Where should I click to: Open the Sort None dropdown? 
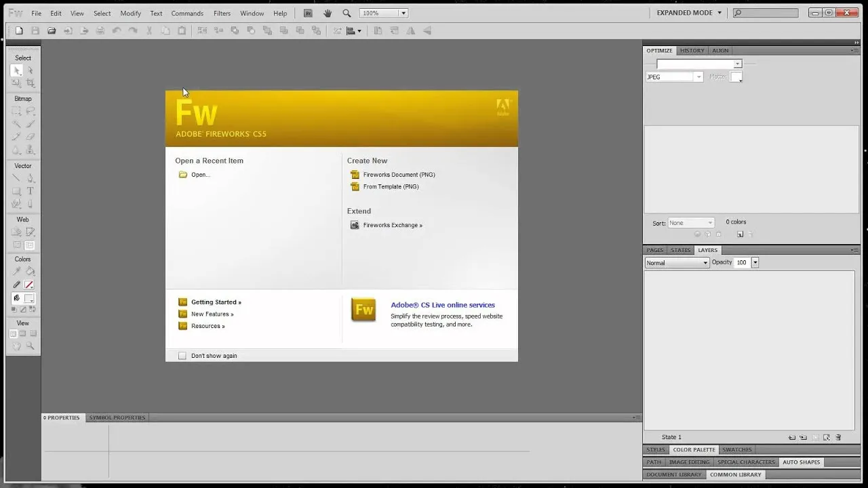tap(691, 223)
